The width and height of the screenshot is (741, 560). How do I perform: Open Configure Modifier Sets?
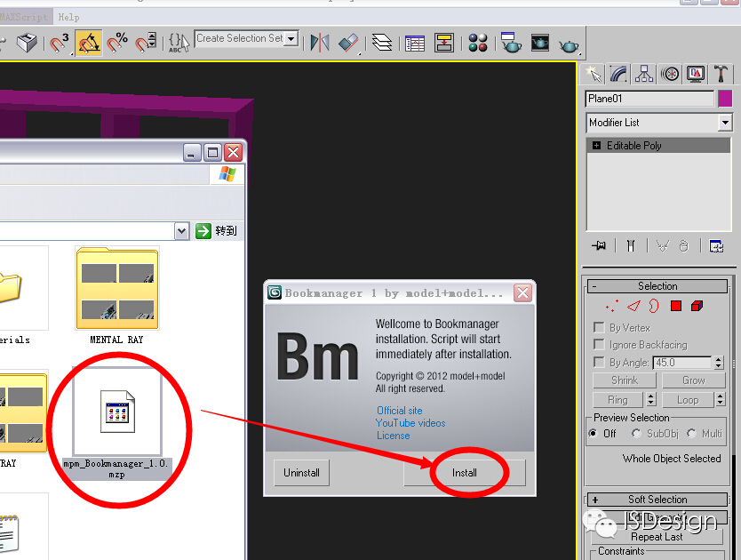(x=716, y=246)
